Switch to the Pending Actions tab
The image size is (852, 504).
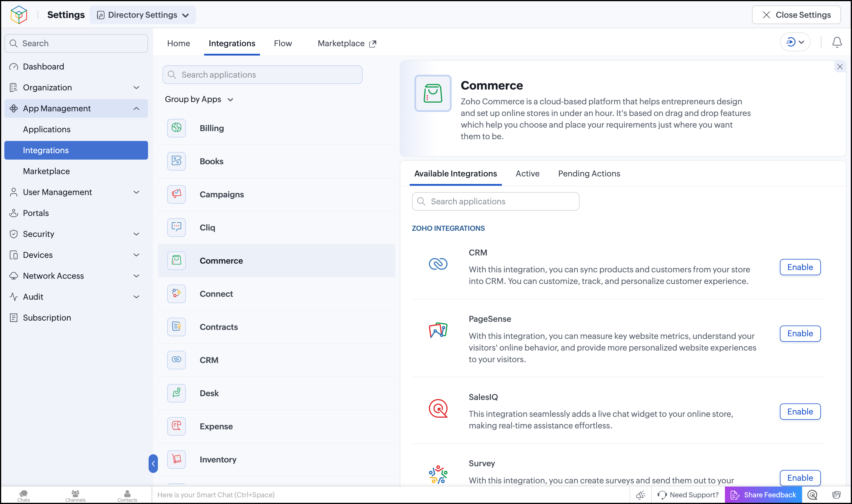589,174
